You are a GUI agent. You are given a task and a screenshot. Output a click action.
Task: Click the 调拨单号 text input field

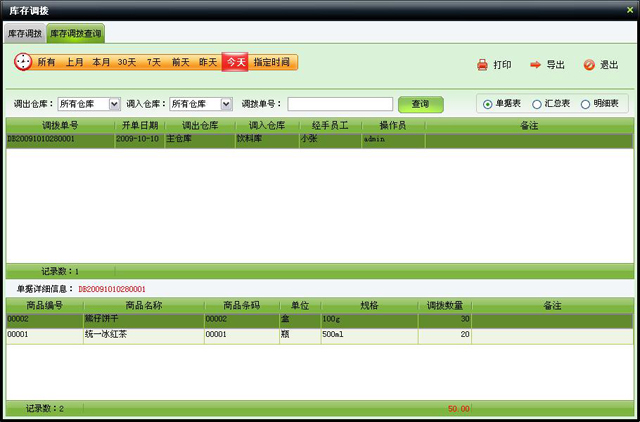coord(340,104)
